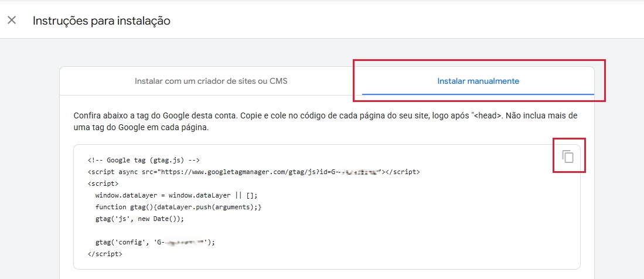Copy the Google tag code snippet
Image resolution: width=644 pixels, height=279 pixels.
tap(568, 156)
